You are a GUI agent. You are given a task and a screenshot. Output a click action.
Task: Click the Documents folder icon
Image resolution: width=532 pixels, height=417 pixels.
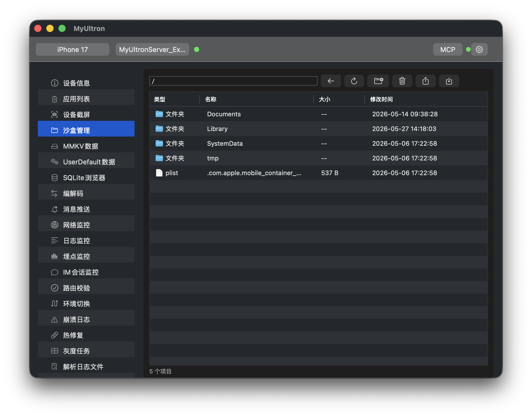[x=159, y=114]
